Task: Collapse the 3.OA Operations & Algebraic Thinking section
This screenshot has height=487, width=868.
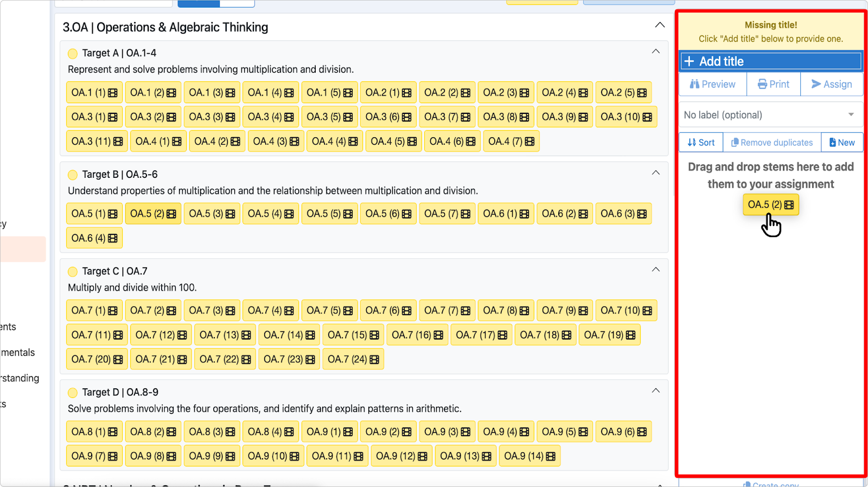Action: (x=660, y=25)
